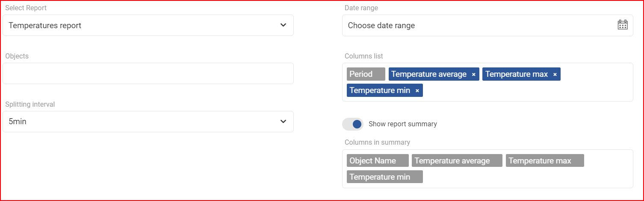Image resolution: width=644 pixels, height=201 pixels.
Task: Click Temperature max tag in summary columns
Action: tap(545, 160)
